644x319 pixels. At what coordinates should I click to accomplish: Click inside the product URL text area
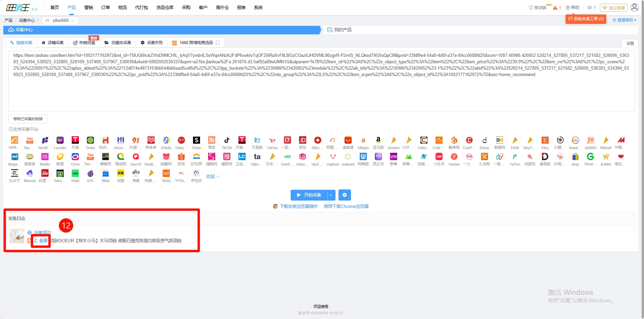[x=321, y=91]
